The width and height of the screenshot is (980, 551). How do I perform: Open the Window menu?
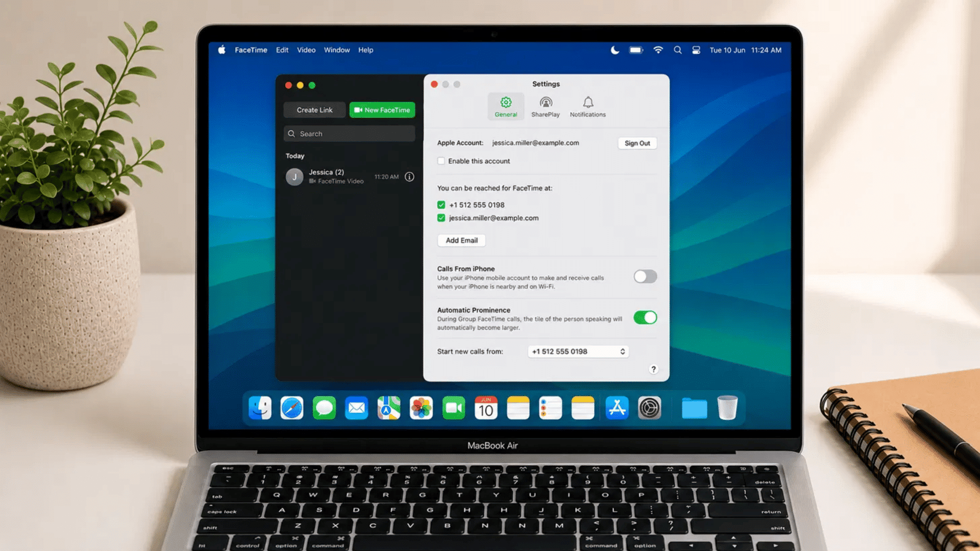pos(337,50)
